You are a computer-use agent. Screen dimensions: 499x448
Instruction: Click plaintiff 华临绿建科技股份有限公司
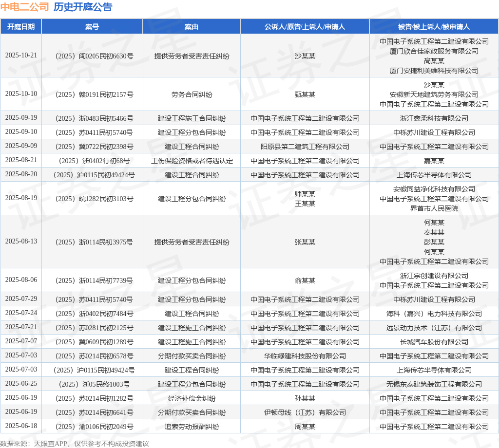tap(305, 356)
